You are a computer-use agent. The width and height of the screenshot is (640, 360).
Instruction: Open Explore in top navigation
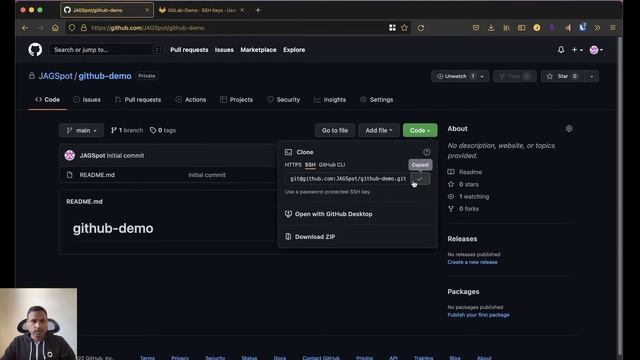tap(294, 50)
